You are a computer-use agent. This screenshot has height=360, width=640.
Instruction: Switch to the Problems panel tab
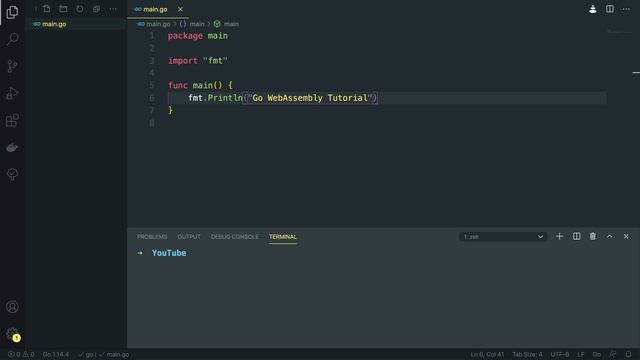click(x=152, y=237)
